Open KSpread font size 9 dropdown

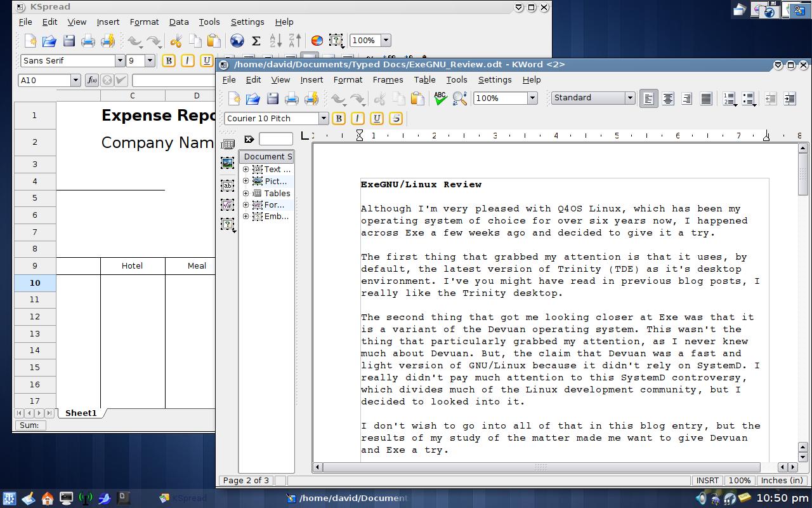[x=150, y=61]
